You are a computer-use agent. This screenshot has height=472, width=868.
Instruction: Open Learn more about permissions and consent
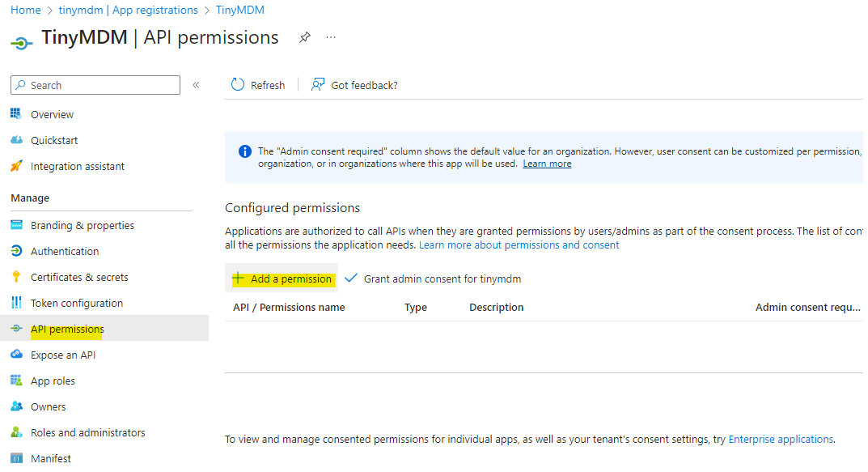519,245
